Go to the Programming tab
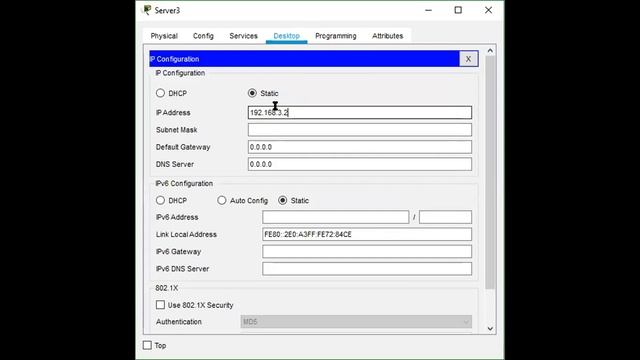 coord(336,36)
